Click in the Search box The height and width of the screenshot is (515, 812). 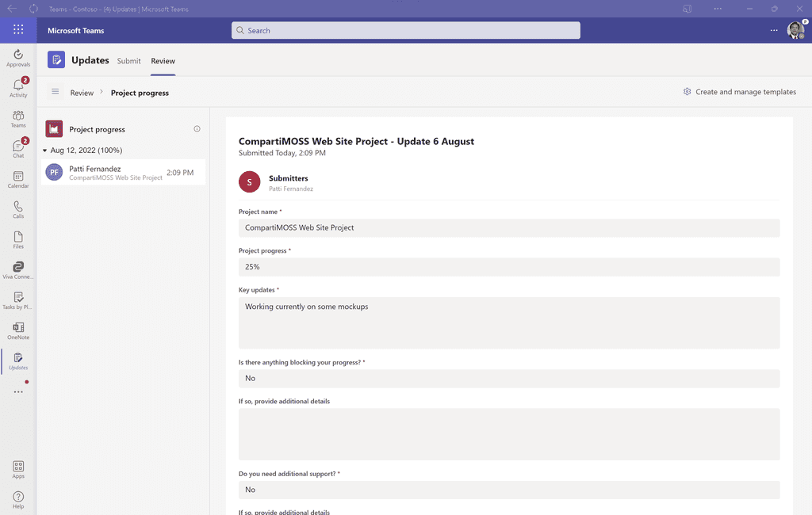click(x=405, y=30)
